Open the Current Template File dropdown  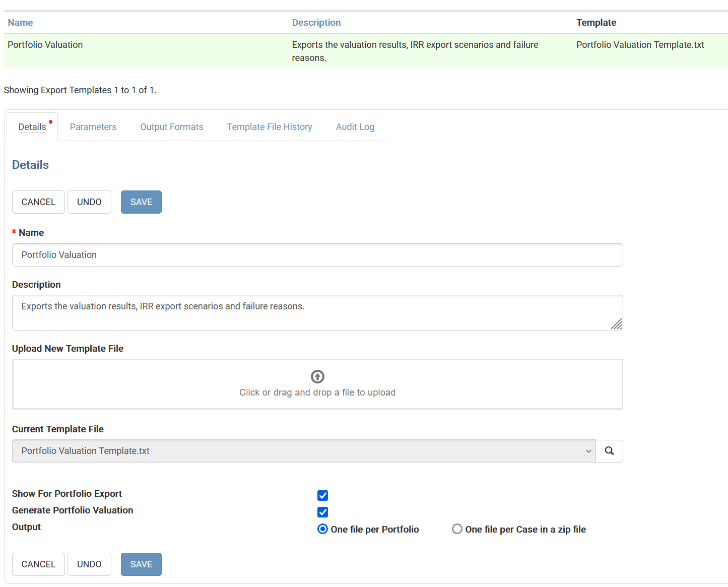pyautogui.click(x=303, y=451)
